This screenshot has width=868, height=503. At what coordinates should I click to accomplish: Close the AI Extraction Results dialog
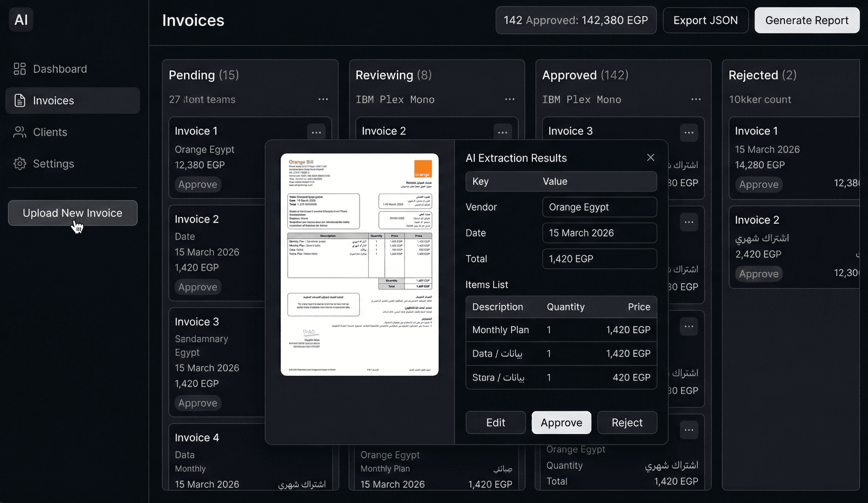point(651,158)
